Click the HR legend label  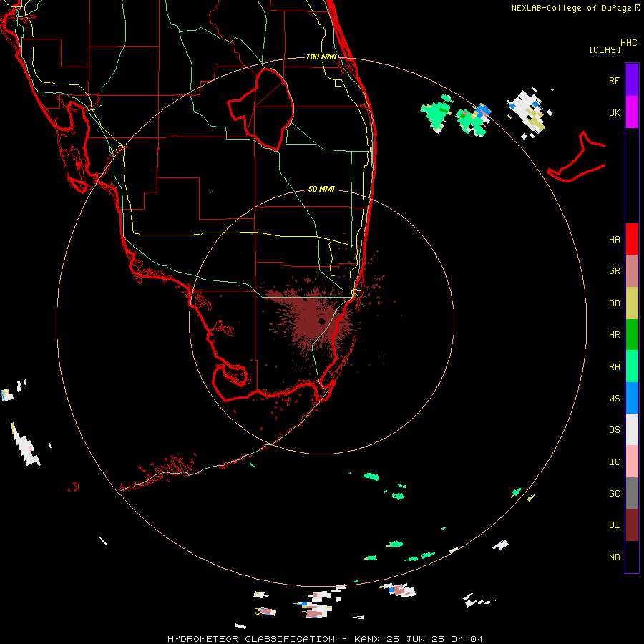pos(614,335)
